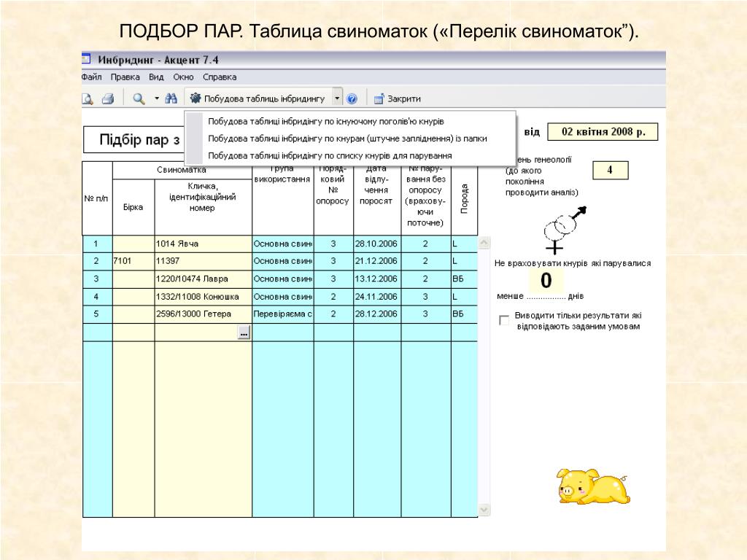Click the table scrollbar down arrow
The width and height of the screenshot is (747, 560).
coord(484,510)
